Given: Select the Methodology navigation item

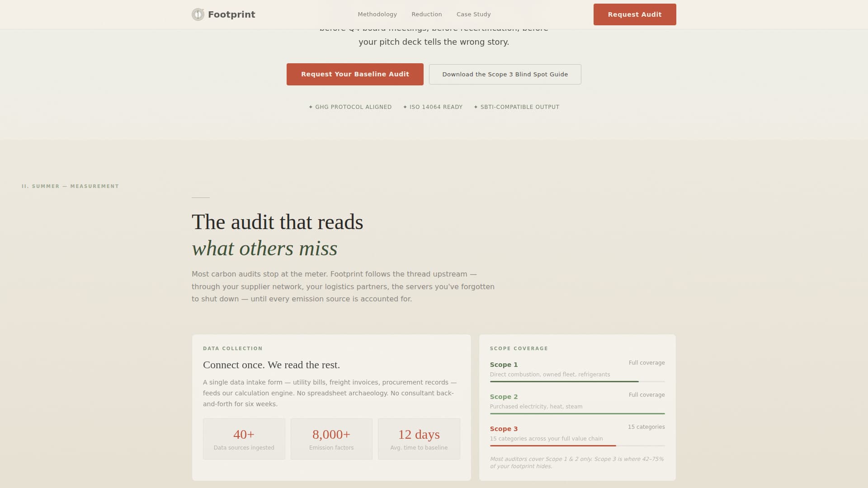Looking at the screenshot, I should (x=377, y=14).
